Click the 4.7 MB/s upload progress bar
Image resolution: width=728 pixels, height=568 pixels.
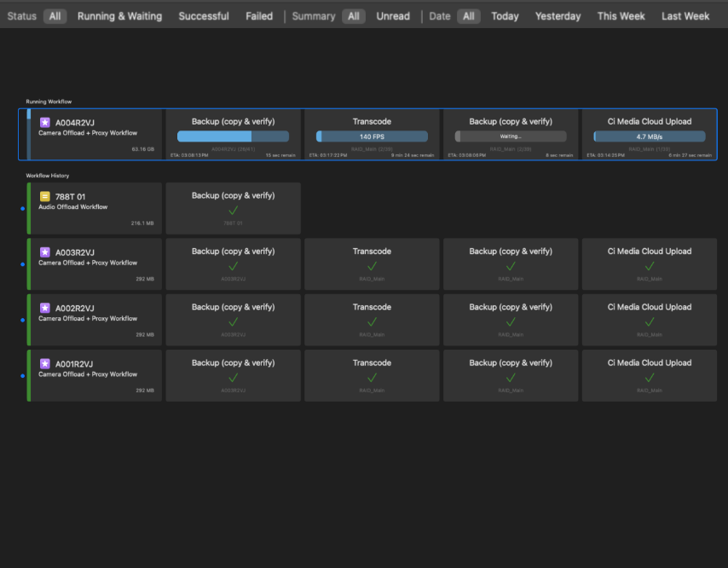tap(650, 136)
